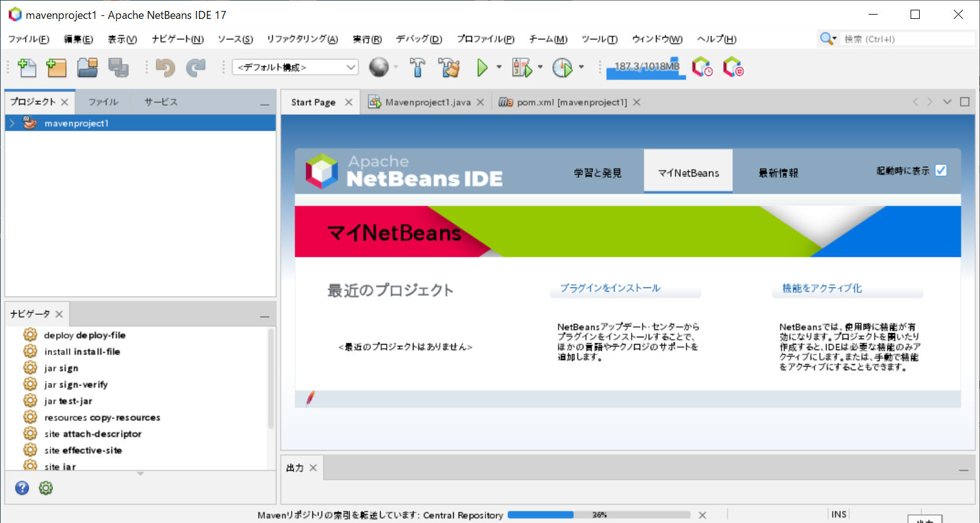980x523 pixels.
Task: Click the New File toolbar icon
Action: 27,68
